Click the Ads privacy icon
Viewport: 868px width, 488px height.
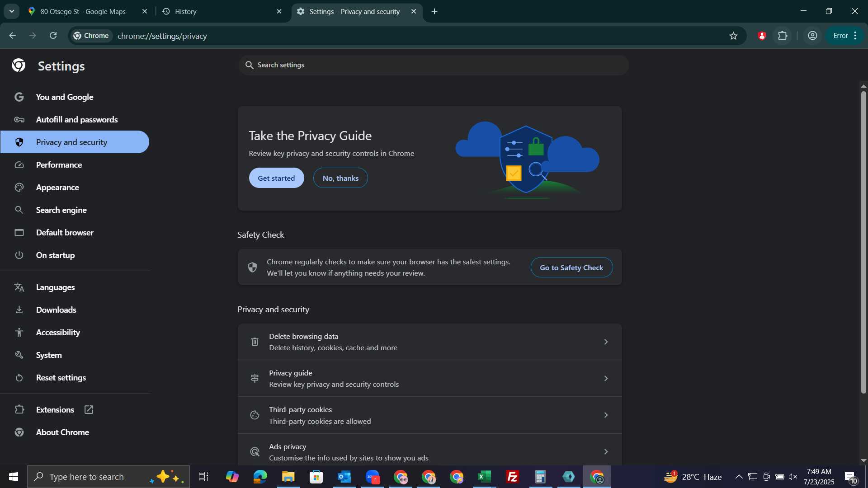click(255, 452)
